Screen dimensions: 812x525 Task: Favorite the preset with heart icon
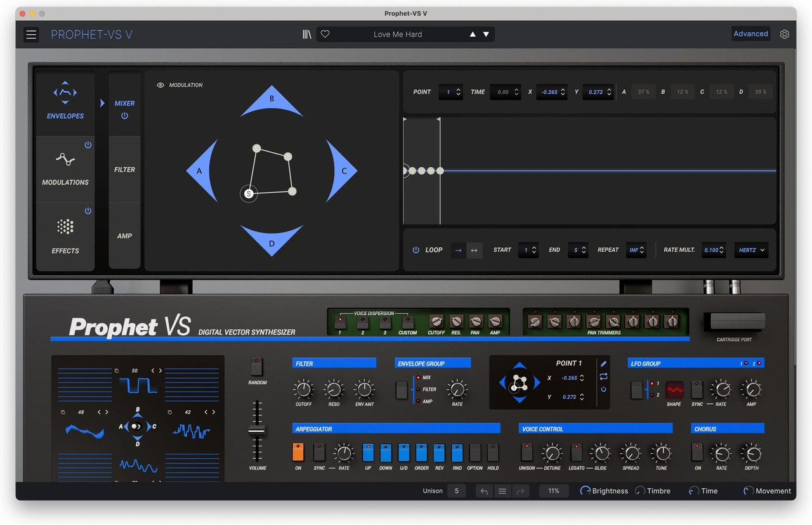click(x=325, y=34)
